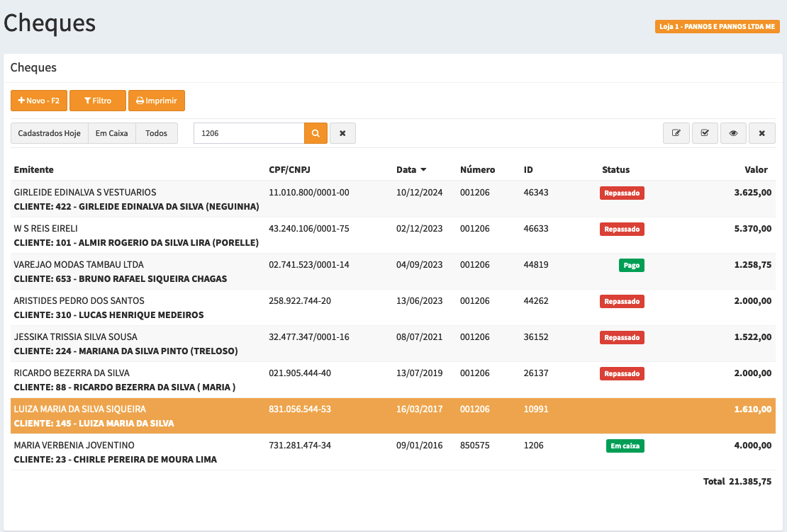Open the Filtro filter button
This screenshot has height=532, width=787.
point(98,101)
